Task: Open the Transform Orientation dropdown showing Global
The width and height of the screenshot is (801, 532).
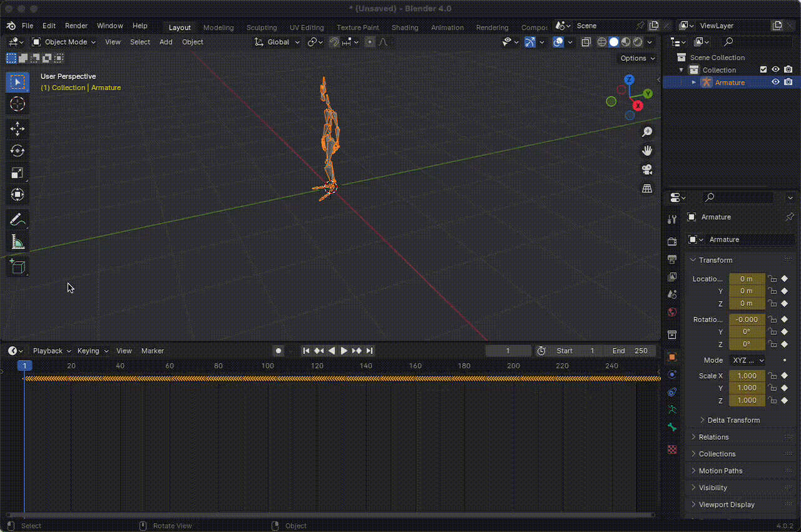Action: (x=277, y=42)
